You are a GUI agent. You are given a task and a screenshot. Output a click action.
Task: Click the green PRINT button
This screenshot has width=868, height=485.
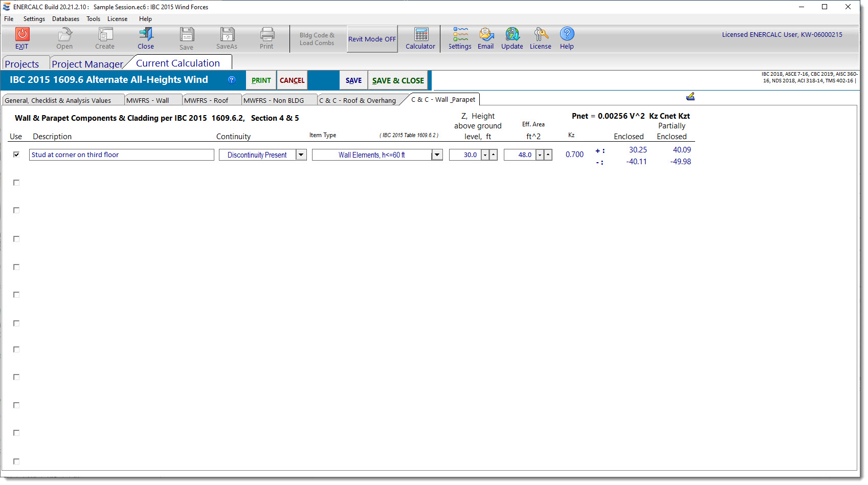click(x=261, y=80)
